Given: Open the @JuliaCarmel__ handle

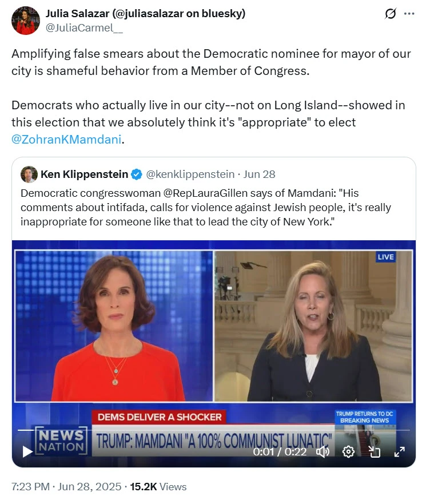Looking at the screenshot, I should [84, 28].
